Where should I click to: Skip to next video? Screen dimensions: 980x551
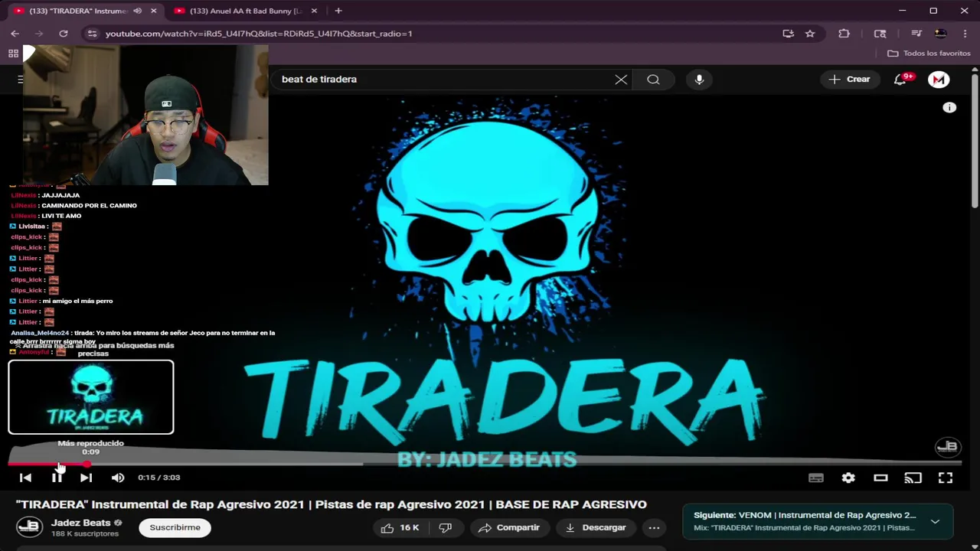pyautogui.click(x=86, y=478)
